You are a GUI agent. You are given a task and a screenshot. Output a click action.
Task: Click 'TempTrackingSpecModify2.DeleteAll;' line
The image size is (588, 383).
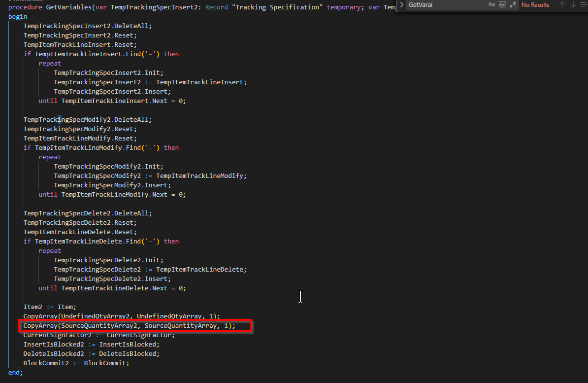click(x=87, y=119)
